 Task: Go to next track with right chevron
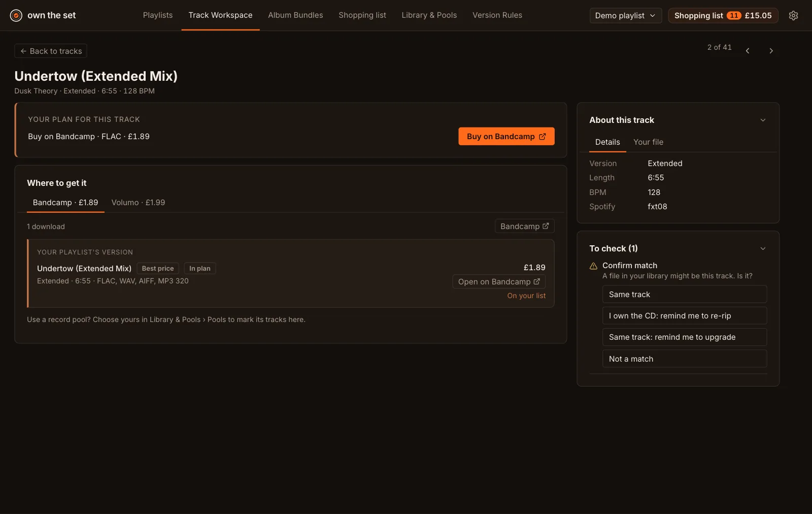click(x=771, y=51)
